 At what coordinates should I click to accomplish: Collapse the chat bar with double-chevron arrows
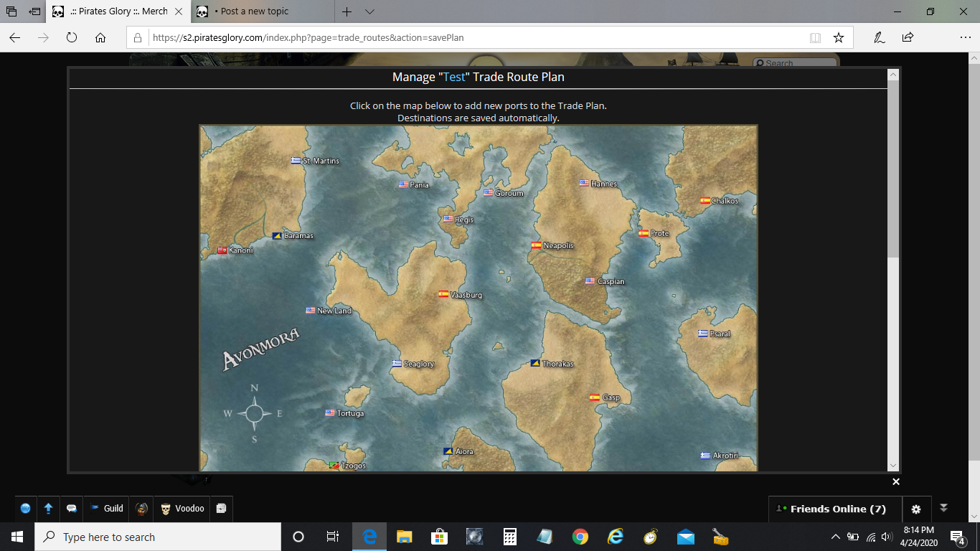click(944, 508)
